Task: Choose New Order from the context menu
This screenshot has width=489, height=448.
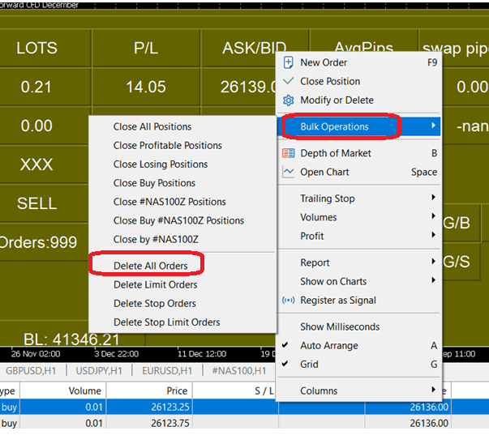Action: click(x=359, y=62)
